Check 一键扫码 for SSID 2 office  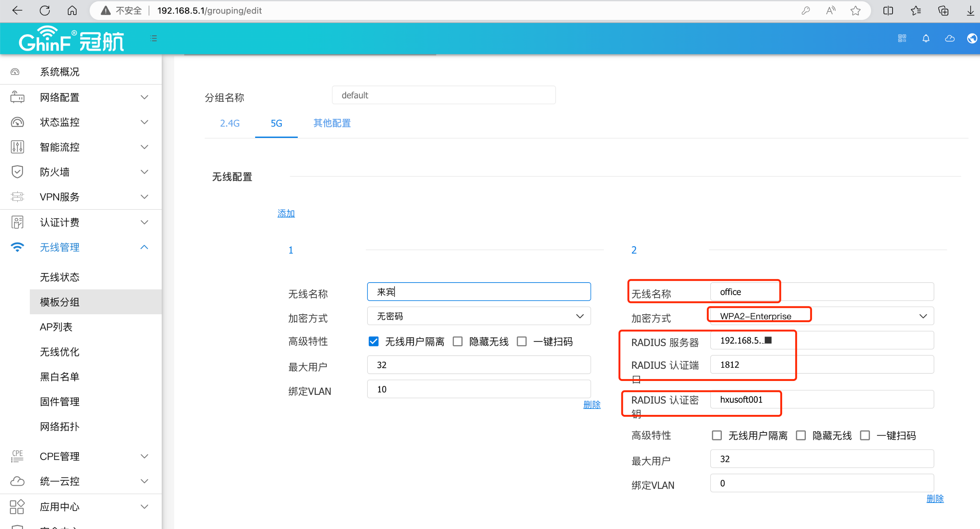[x=865, y=435]
